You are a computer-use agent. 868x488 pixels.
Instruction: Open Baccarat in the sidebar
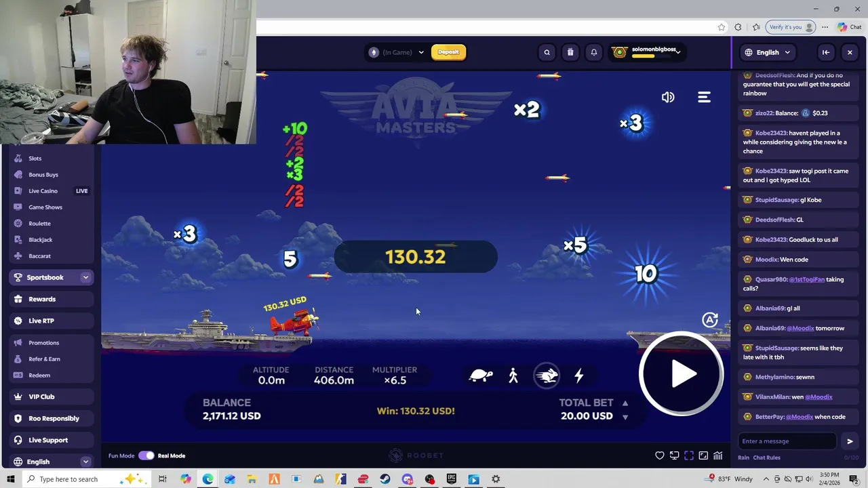point(39,256)
